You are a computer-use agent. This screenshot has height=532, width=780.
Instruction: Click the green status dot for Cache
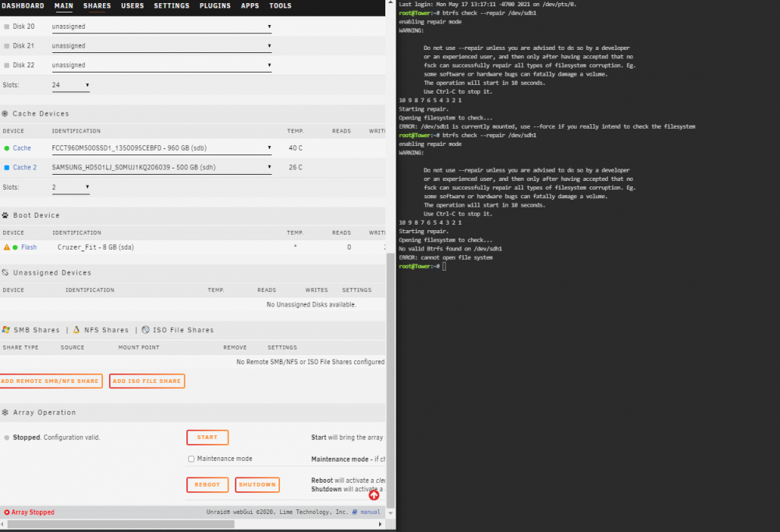click(6, 148)
